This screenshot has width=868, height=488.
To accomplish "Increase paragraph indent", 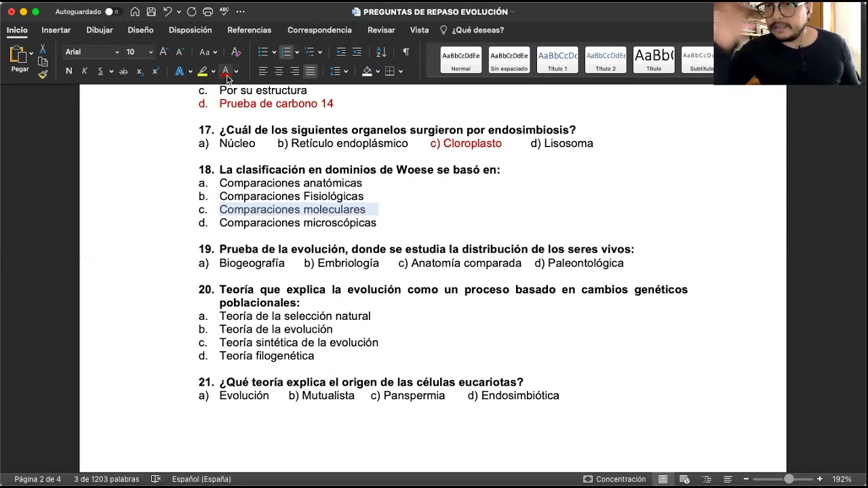I will click(x=357, y=52).
